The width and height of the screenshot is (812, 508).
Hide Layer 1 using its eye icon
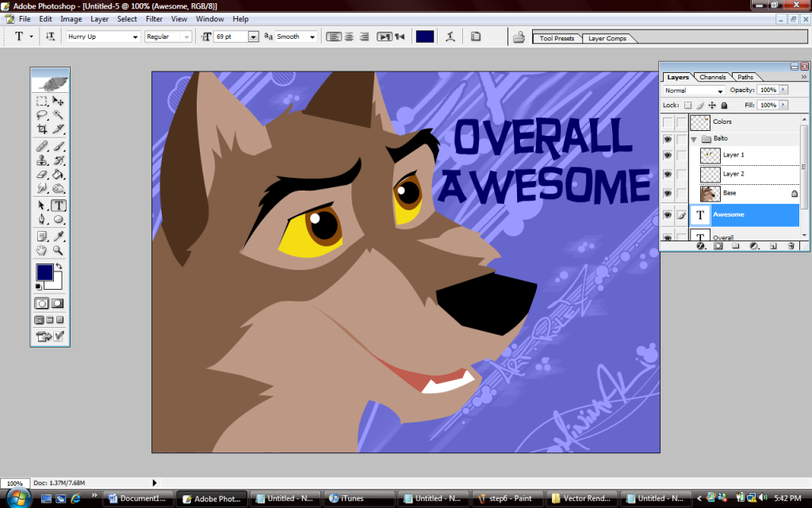(668, 155)
